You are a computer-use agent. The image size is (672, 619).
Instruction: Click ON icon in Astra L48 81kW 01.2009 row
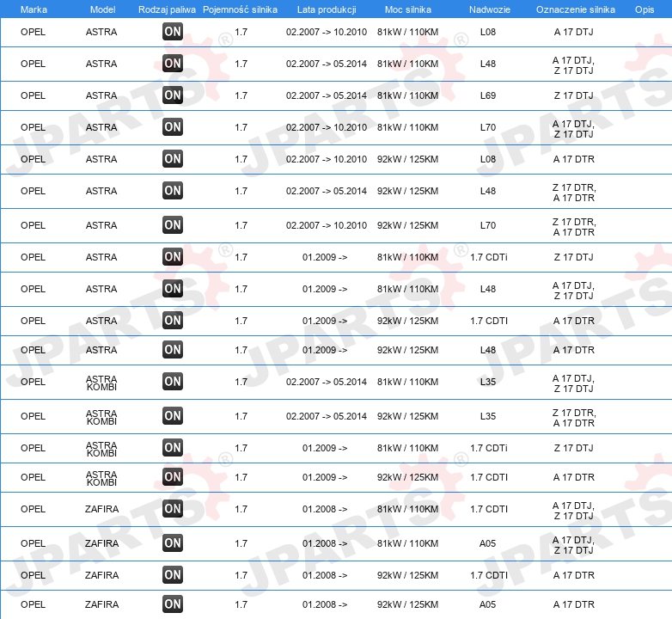tap(173, 289)
